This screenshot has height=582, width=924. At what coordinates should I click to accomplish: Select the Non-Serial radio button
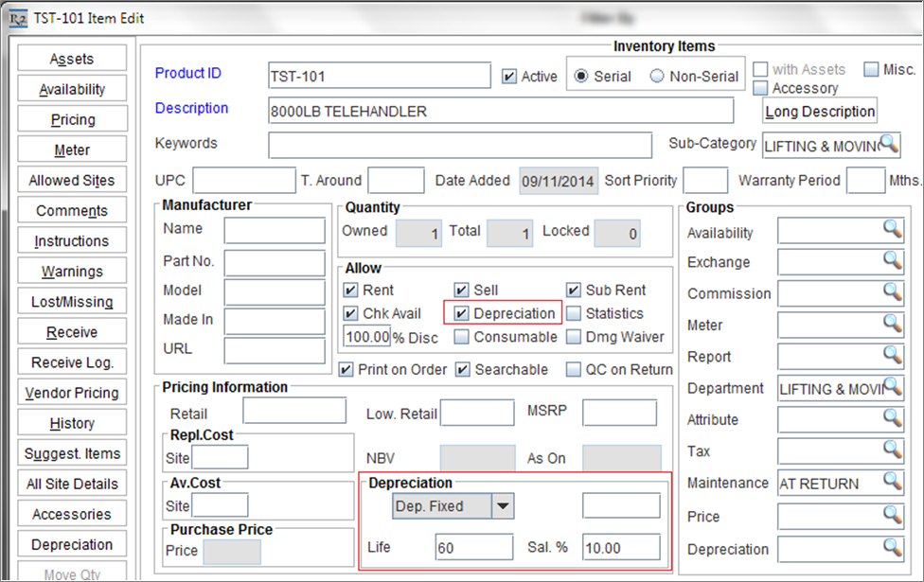pos(657,77)
